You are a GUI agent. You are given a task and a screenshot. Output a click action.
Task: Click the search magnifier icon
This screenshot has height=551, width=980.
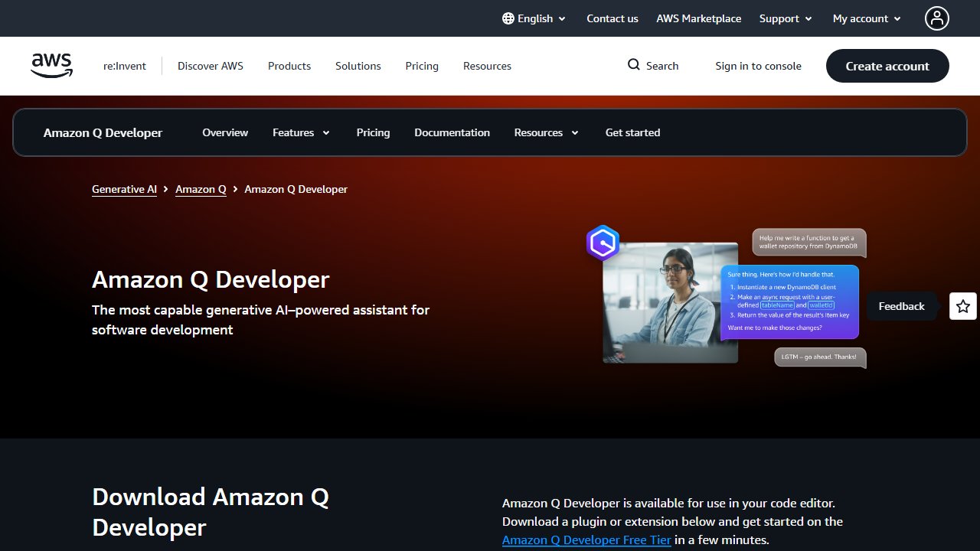point(634,65)
